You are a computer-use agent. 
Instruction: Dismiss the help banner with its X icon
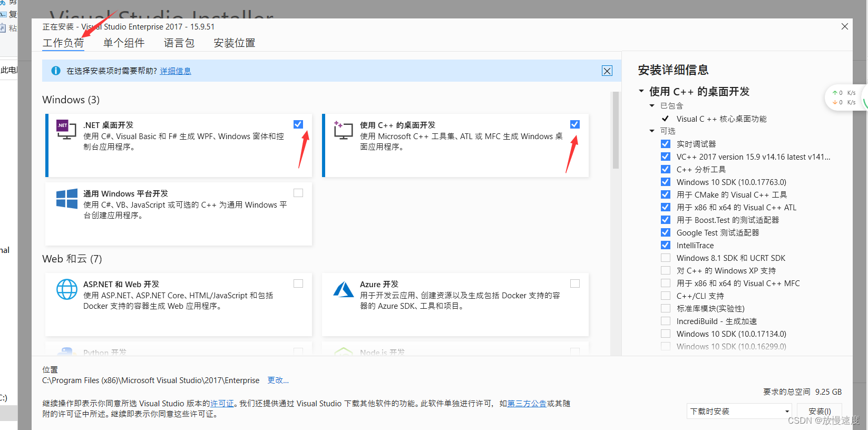coord(607,71)
